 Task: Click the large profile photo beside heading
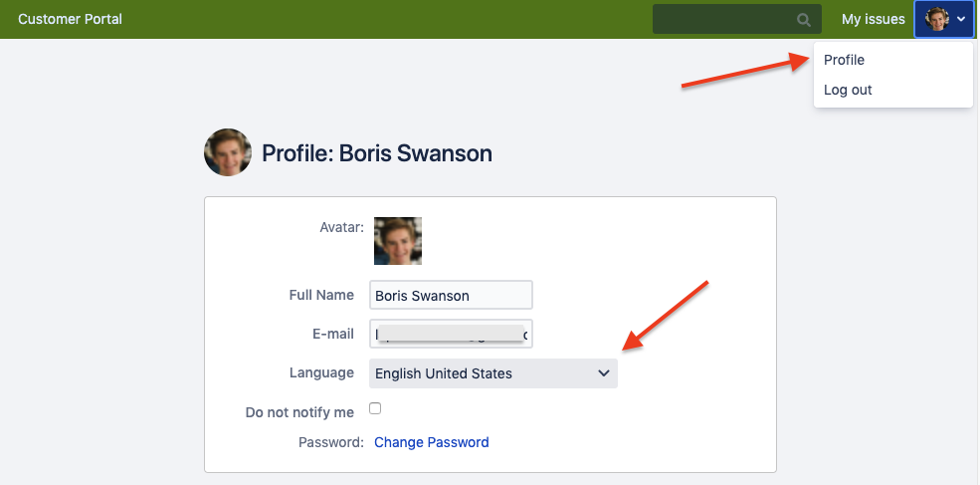pos(228,152)
